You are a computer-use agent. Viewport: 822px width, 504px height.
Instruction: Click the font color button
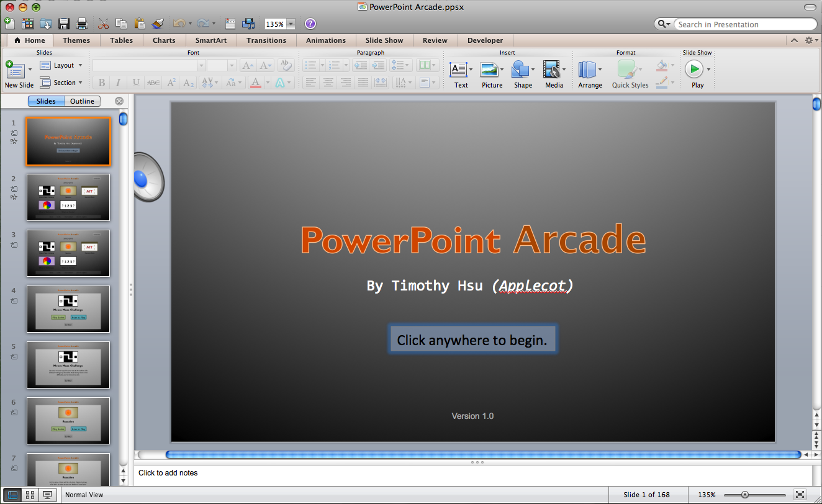(255, 82)
